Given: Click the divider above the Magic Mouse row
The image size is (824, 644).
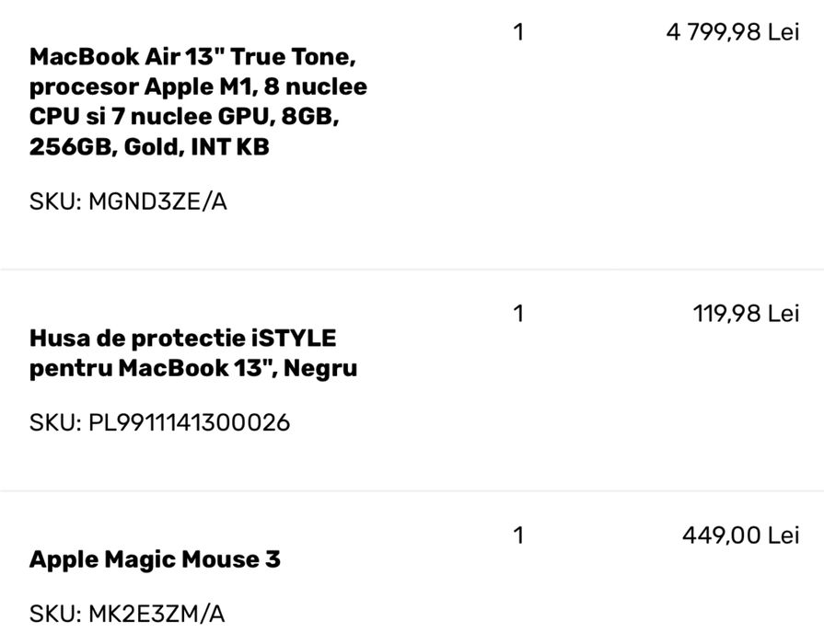Looking at the screenshot, I should pyautogui.click(x=412, y=490).
